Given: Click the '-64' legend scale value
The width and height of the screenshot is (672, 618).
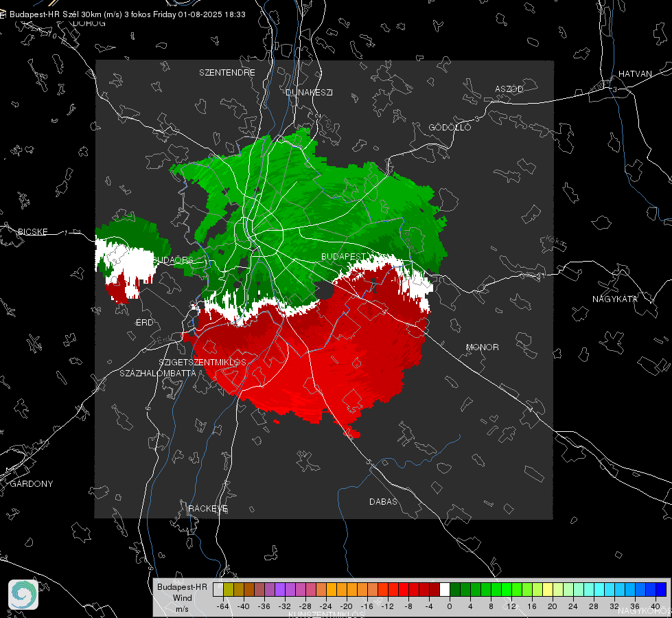Looking at the screenshot, I should point(223,606).
